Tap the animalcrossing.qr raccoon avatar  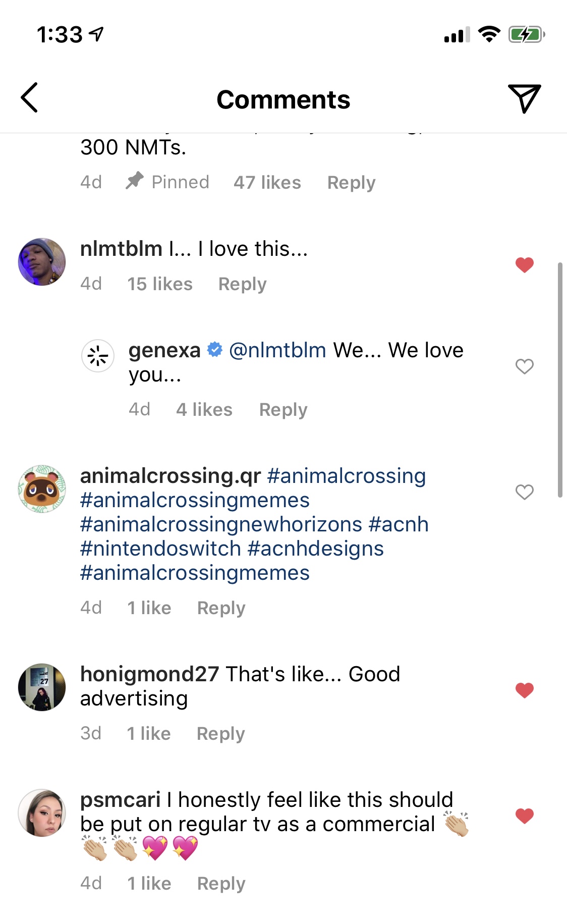(x=42, y=489)
